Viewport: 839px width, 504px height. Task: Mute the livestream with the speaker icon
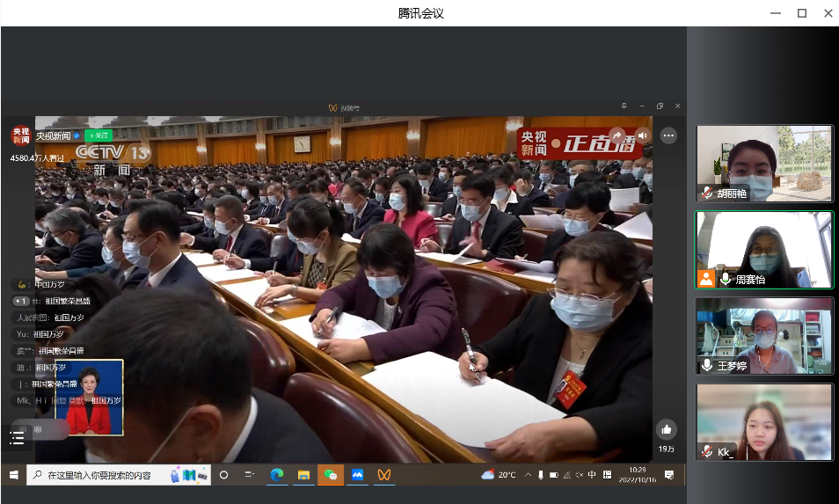[643, 135]
